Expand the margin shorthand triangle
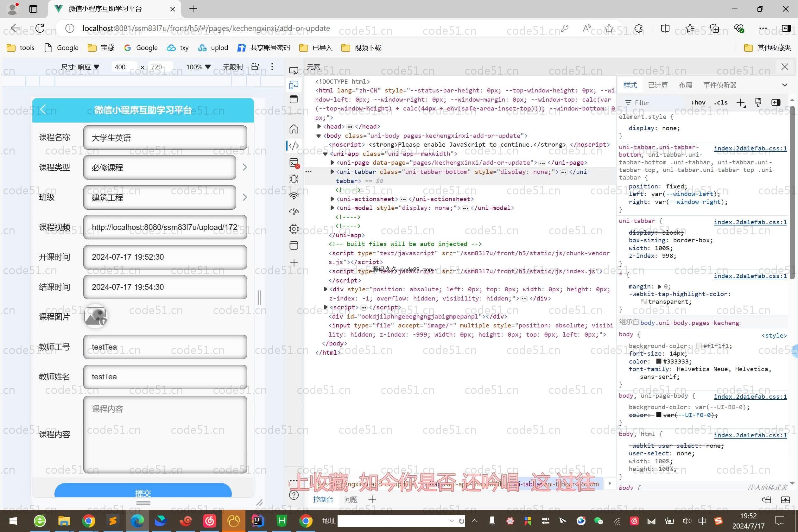 coord(660,286)
